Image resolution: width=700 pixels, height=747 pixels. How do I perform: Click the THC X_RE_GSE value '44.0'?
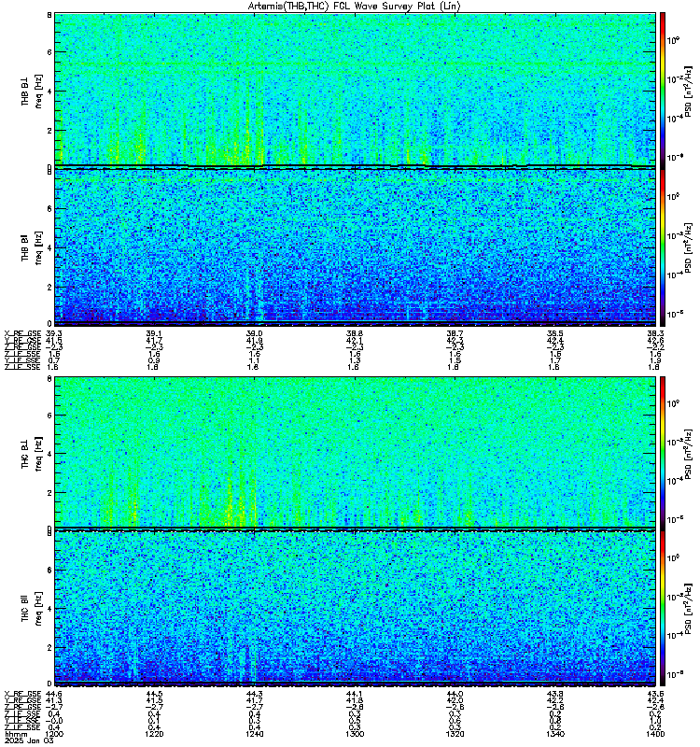(x=455, y=694)
